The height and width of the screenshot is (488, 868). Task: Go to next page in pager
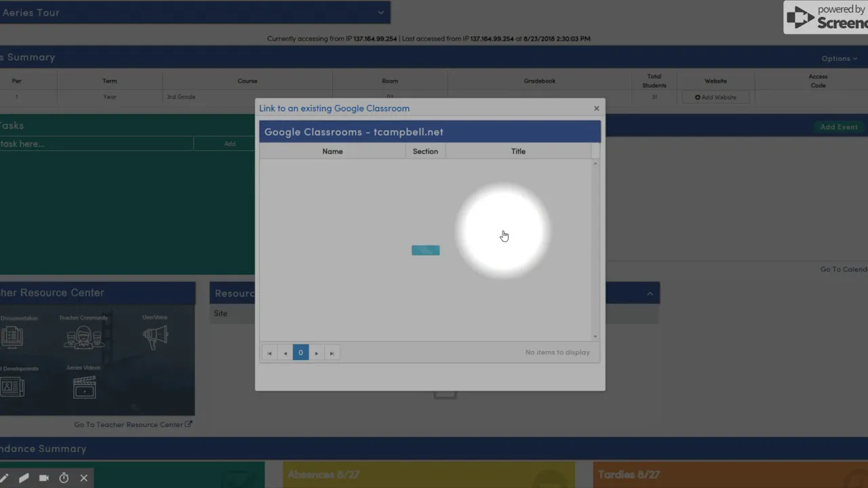pos(316,352)
